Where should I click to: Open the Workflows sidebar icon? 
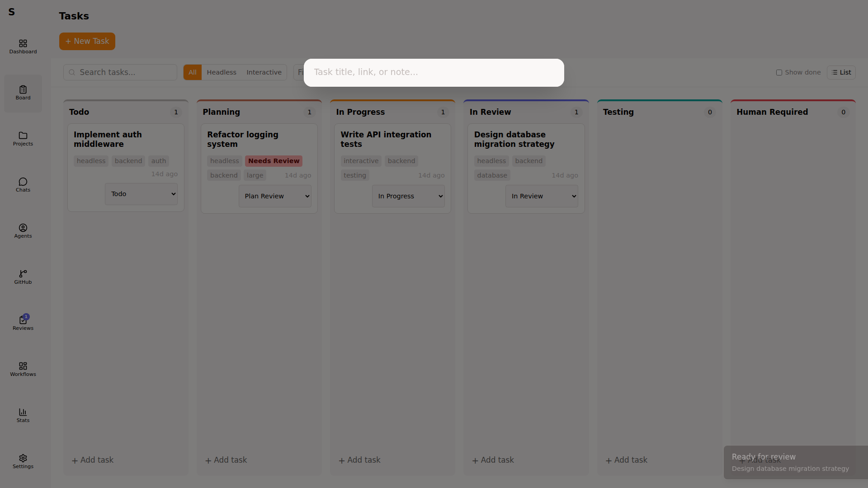tap(23, 369)
